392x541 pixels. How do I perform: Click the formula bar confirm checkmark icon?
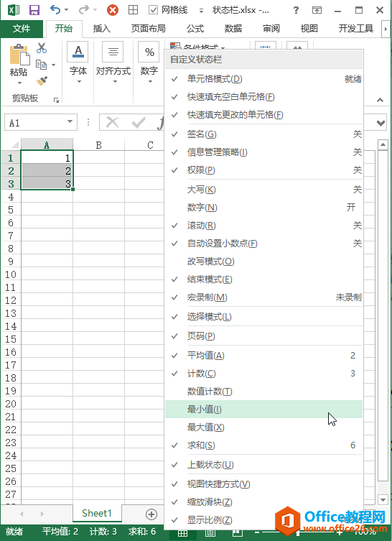tap(139, 122)
